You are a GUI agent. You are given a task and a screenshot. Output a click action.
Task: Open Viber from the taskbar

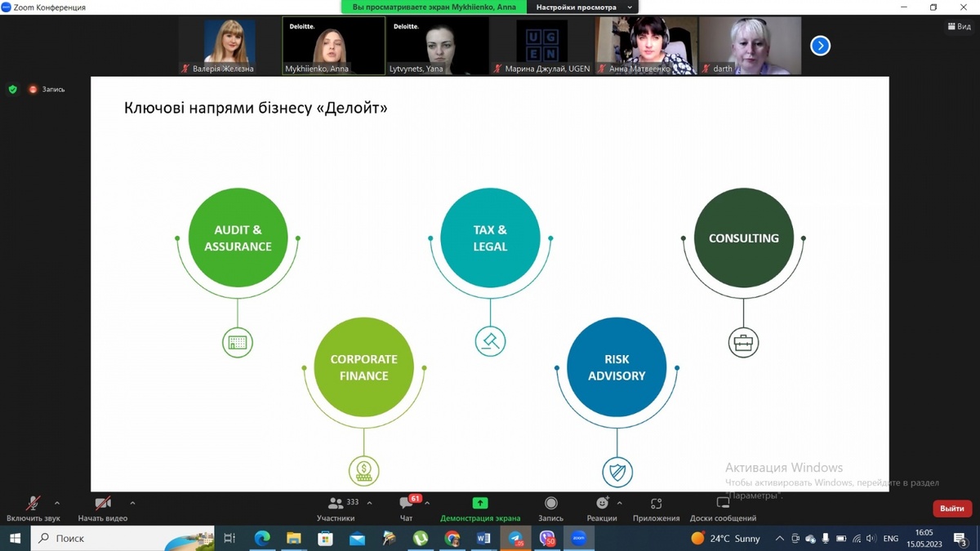[547, 538]
